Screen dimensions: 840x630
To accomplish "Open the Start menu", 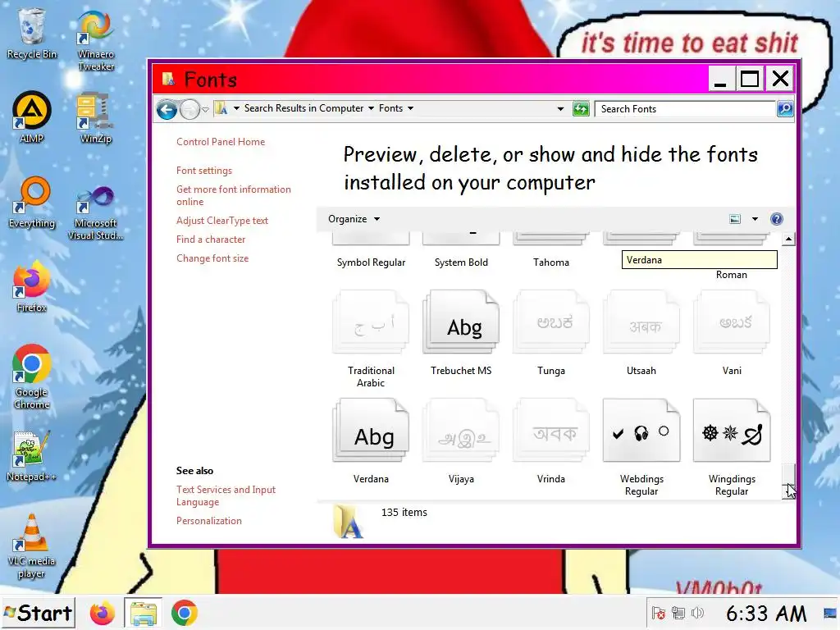I will pyautogui.click(x=38, y=613).
